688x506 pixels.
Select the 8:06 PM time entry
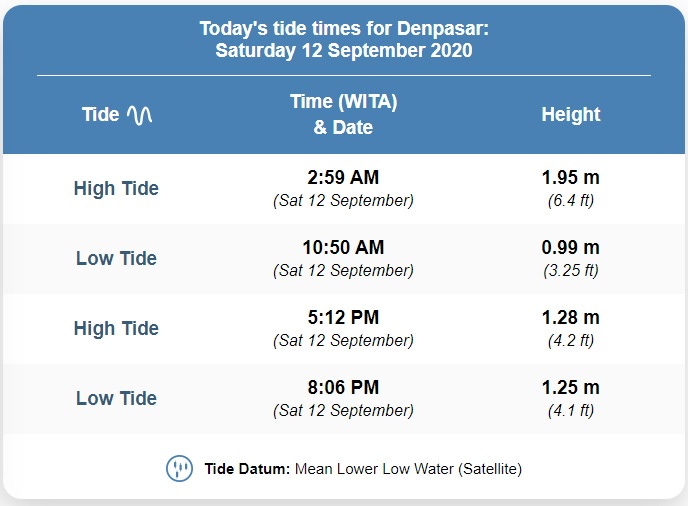343,387
